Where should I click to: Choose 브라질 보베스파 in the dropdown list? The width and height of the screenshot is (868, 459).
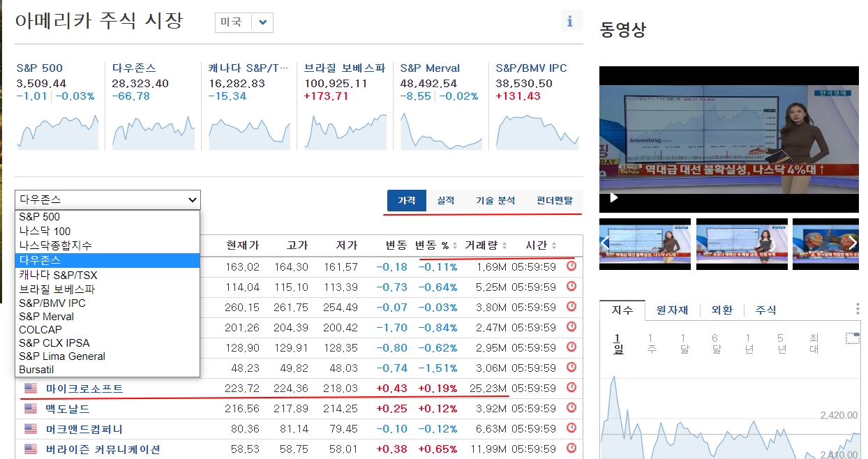[107, 289]
